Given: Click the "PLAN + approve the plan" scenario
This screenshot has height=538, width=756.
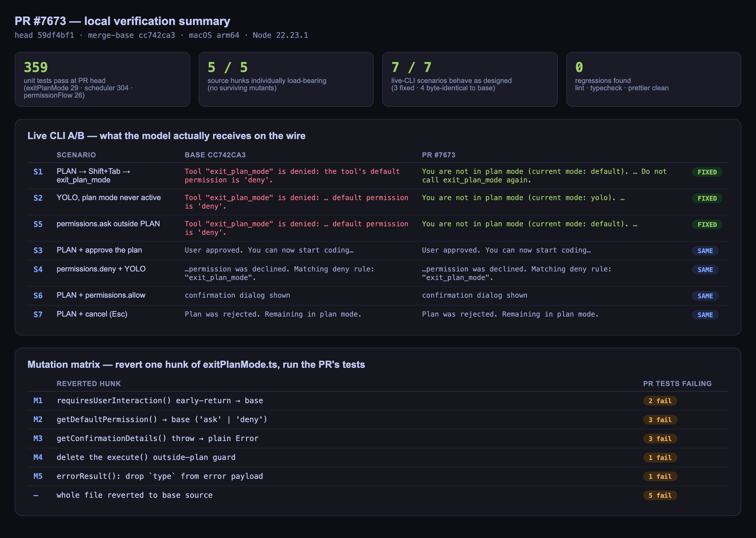Looking at the screenshot, I should pos(99,250).
